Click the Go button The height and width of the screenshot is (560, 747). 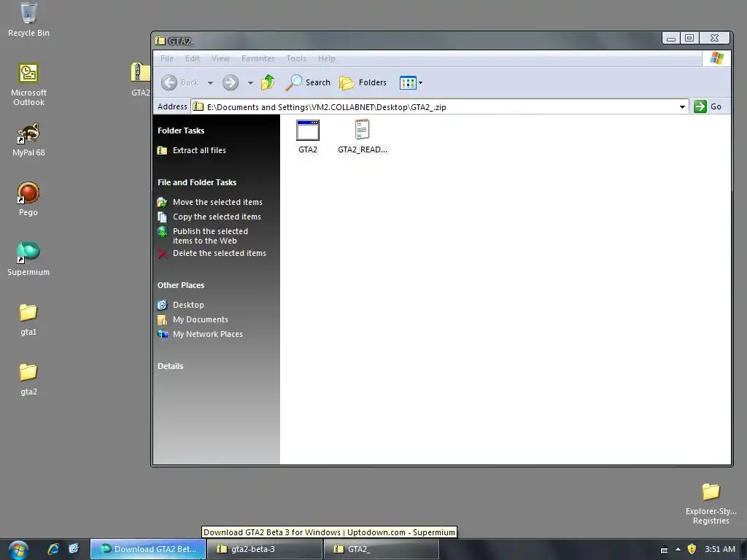point(708,106)
